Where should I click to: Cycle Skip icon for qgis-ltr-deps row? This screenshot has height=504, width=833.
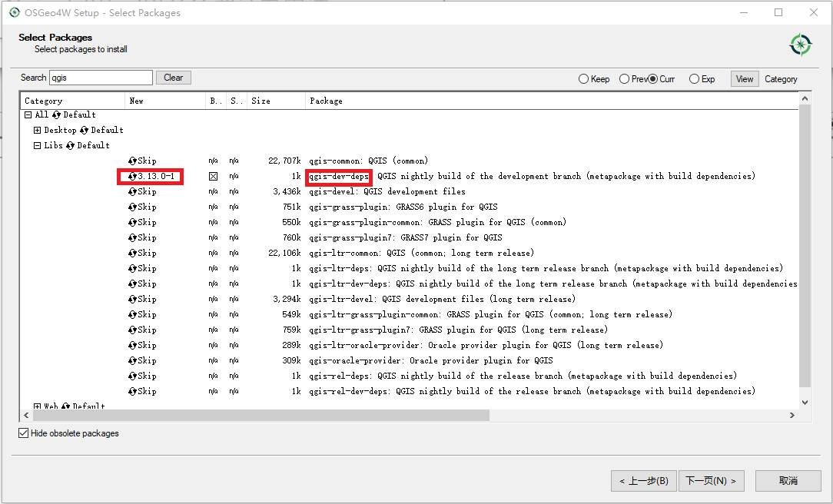tap(132, 269)
